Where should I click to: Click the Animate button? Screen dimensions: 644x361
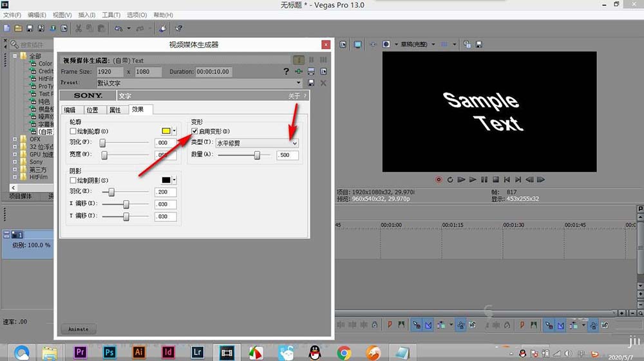79,329
